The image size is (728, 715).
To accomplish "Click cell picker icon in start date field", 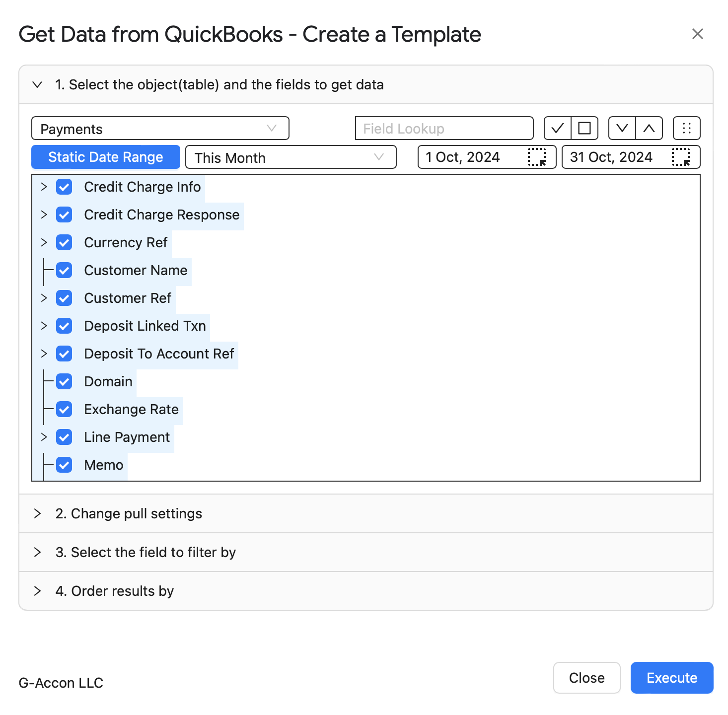I will (x=537, y=157).
